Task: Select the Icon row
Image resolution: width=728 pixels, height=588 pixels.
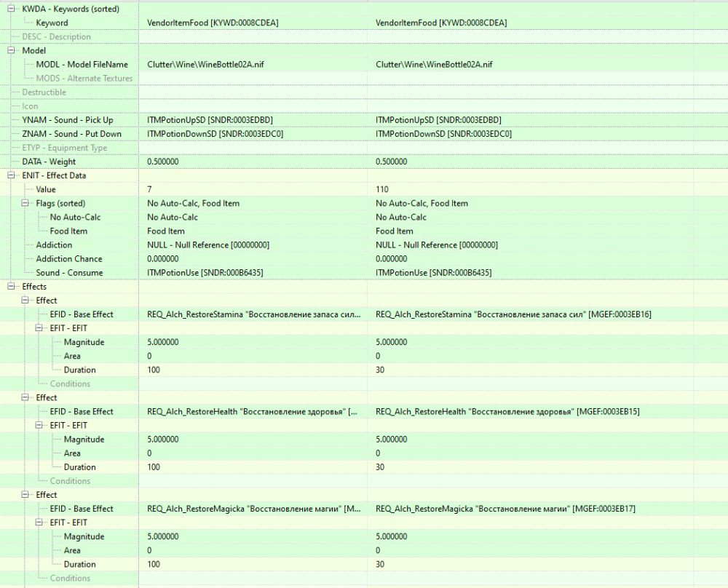Action: [30, 106]
